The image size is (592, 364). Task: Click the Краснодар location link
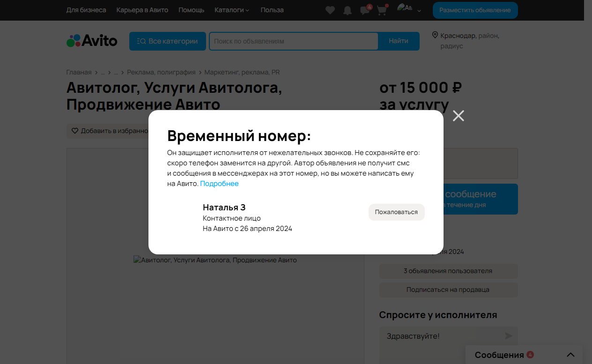point(458,36)
